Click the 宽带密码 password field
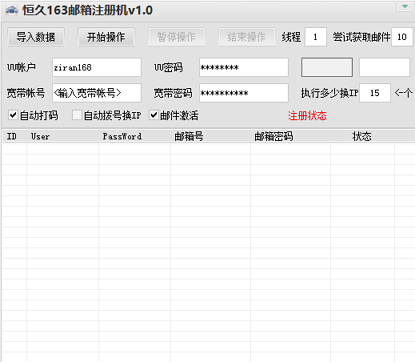The width and height of the screenshot is (415, 362). click(244, 93)
